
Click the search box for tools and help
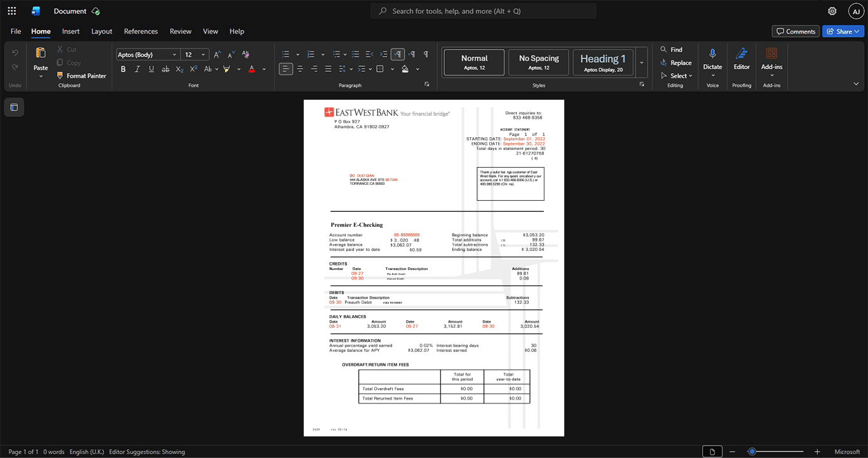483,11
